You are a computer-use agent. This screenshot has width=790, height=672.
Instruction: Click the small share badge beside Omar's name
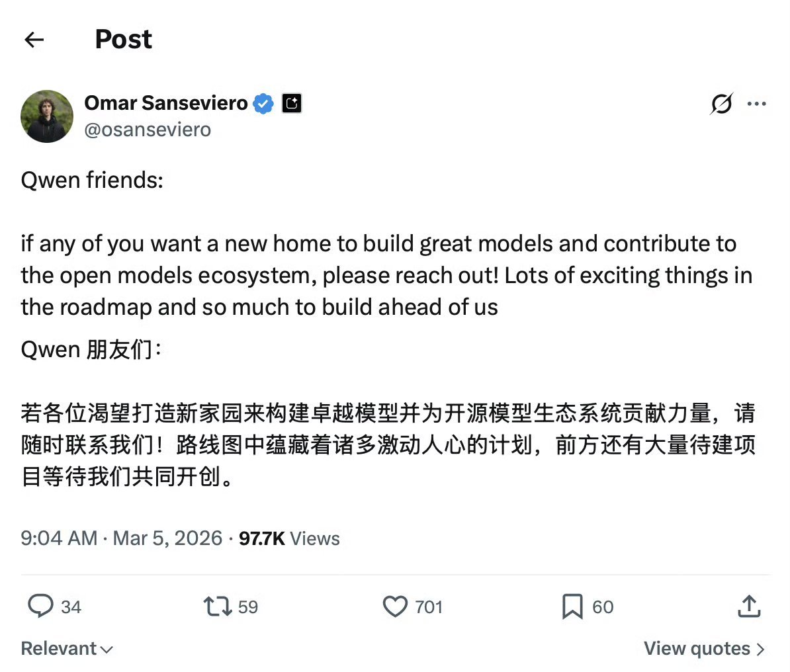click(291, 103)
